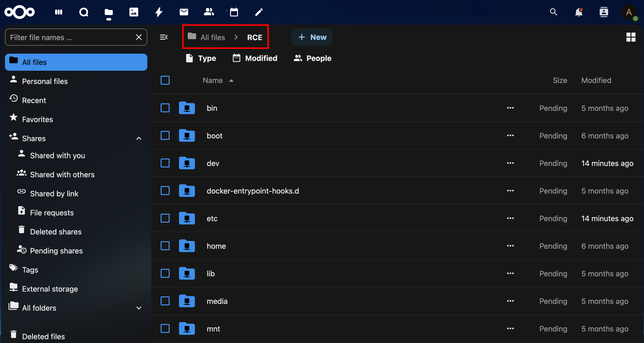Open the Talk app icon
Viewport: 644px width, 343px height.
[84, 12]
